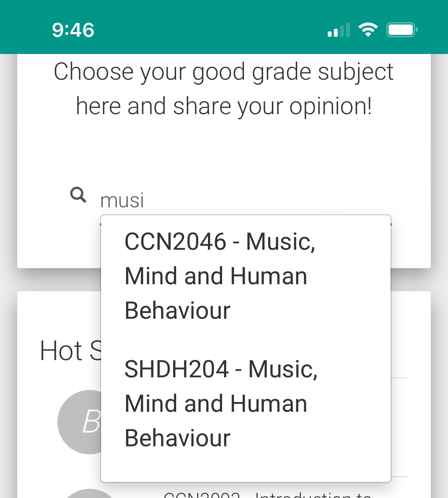
Task: Tap the divider line right of suggestion list
Action: [x=400, y=378]
